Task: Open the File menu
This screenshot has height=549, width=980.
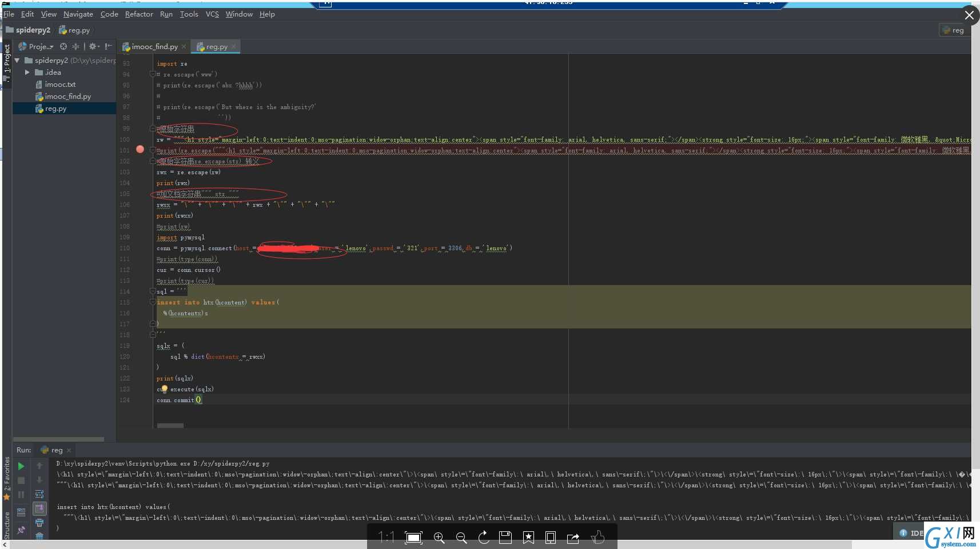Action: [x=9, y=14]
